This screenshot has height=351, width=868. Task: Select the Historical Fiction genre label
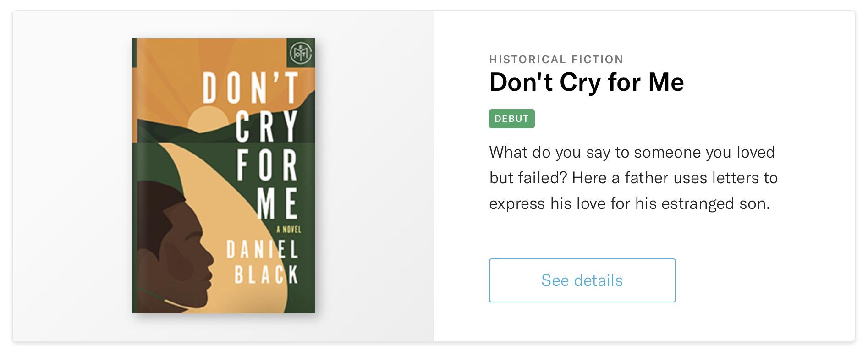[556, 60]
